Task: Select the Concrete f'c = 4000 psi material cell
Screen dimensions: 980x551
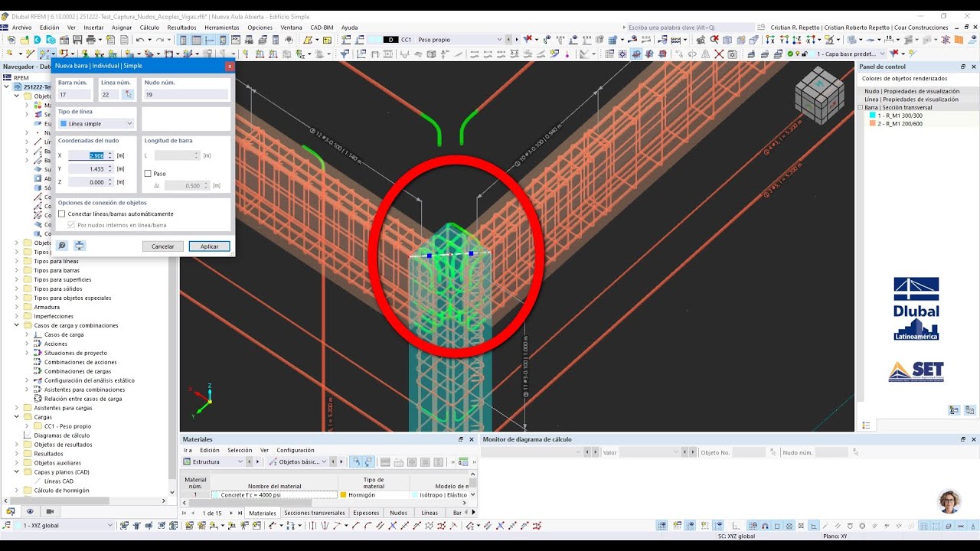Action: pyautogui.click(x=274, y=495)
